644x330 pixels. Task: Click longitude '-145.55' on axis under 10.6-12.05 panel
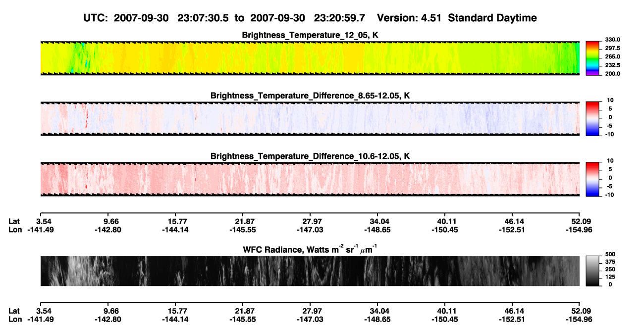coord(242,230)
